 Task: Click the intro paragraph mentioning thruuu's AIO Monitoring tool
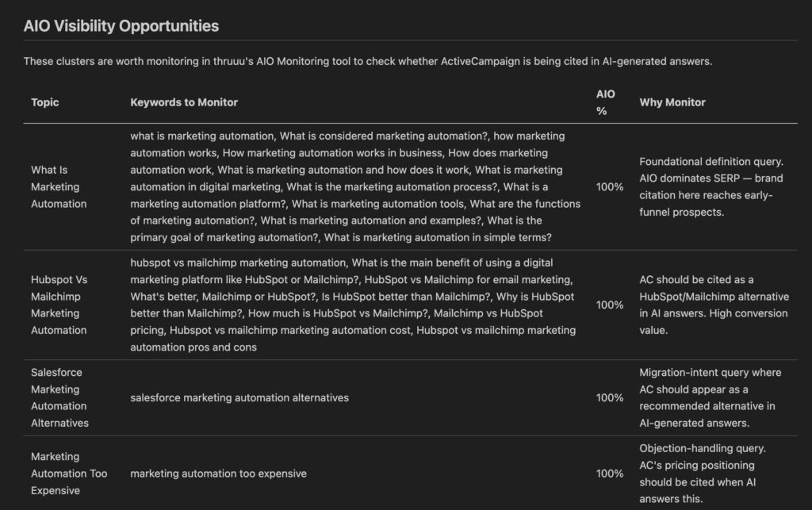pos(367,61)
